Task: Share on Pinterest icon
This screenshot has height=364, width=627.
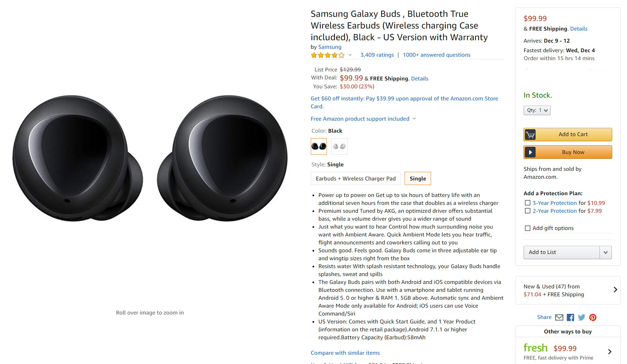Action: point(593,317)
